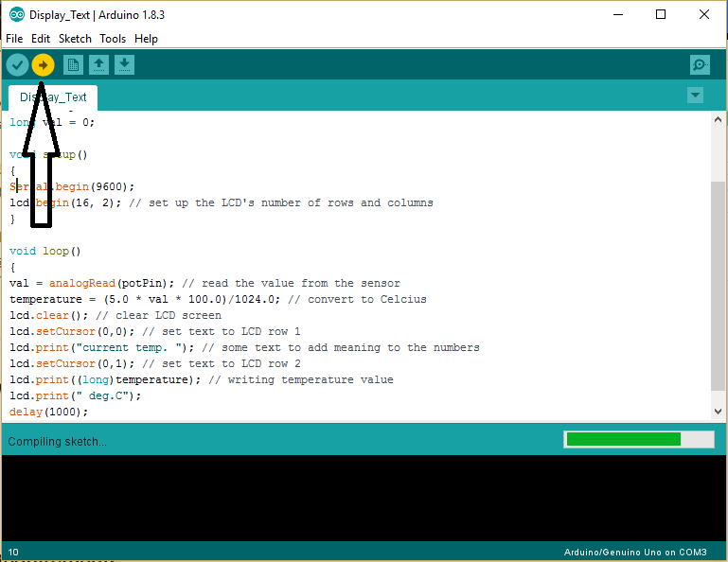Open the File menu
This screenshot has width=728, height=562.
[x=14, y=39]
